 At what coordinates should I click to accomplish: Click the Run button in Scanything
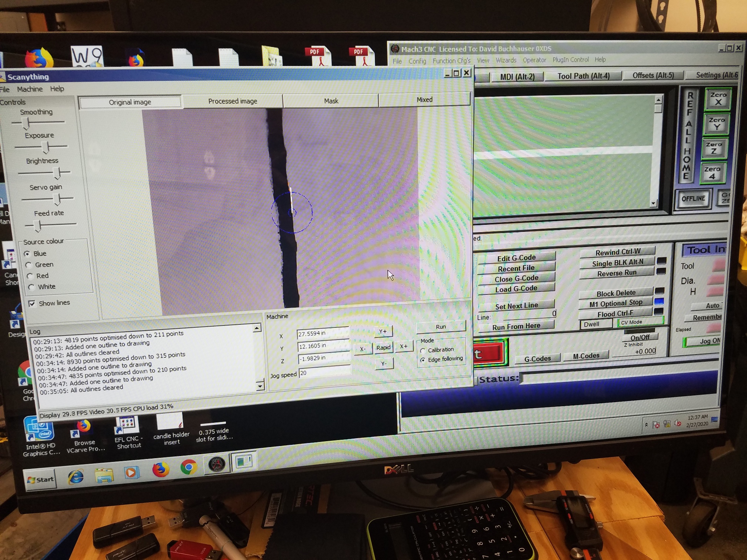[x=441, y=327]
